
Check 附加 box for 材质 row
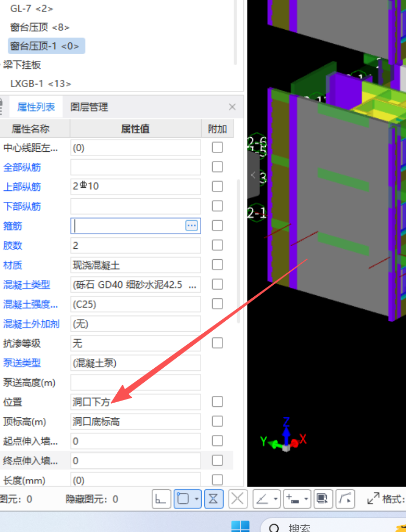click(217, 264)
